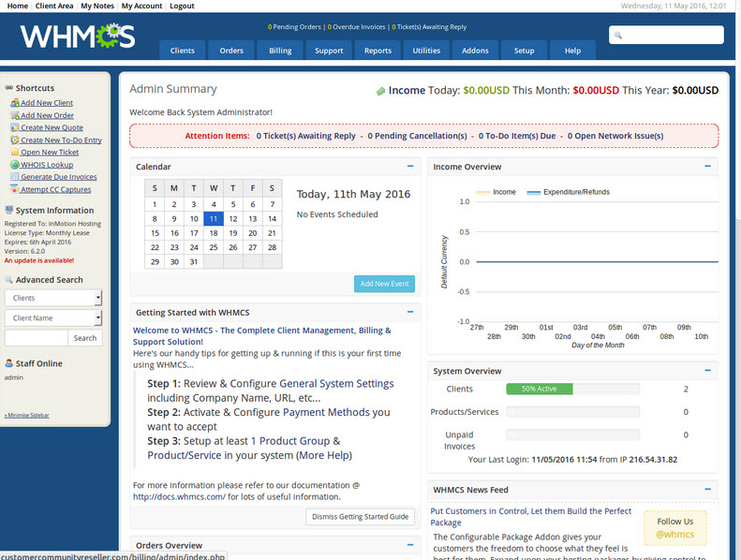Click the Open New Ticket icon
741x560 pixels.
click(15, 152)
